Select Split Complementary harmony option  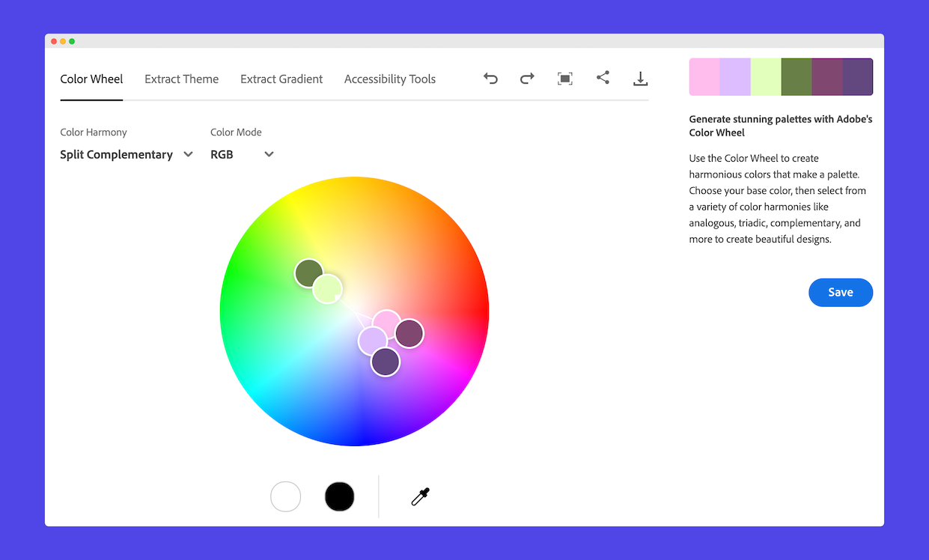point(117,154)
